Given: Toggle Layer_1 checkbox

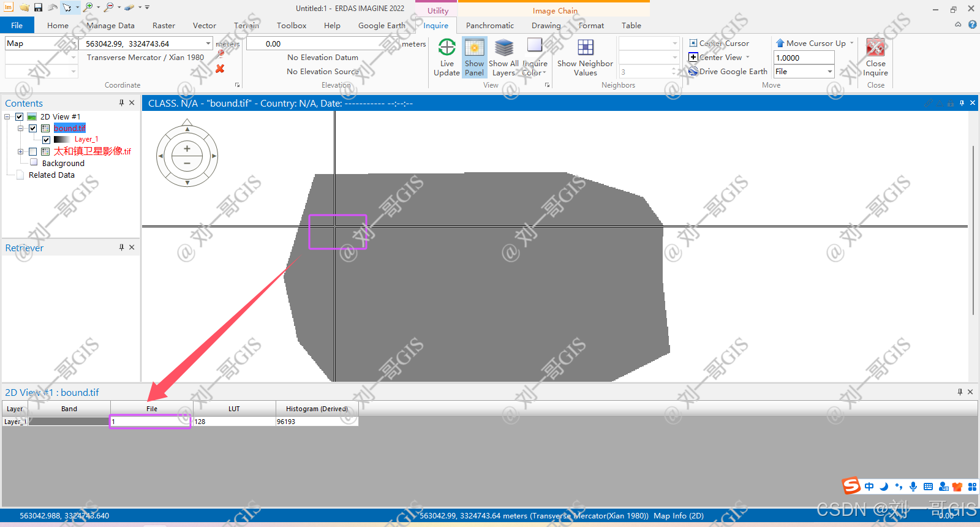Looking at the screenshot, I should (x=46, y=140).
